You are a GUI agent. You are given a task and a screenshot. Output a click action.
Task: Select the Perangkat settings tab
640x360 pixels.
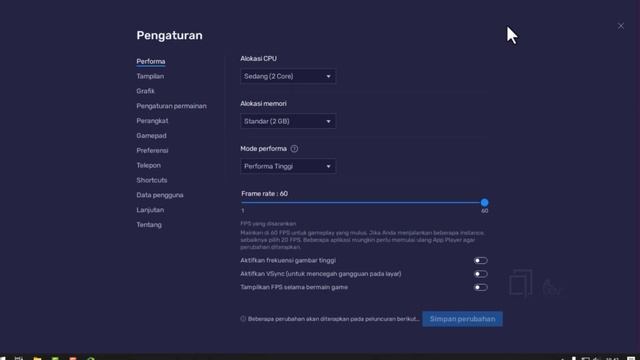(152, 121)
